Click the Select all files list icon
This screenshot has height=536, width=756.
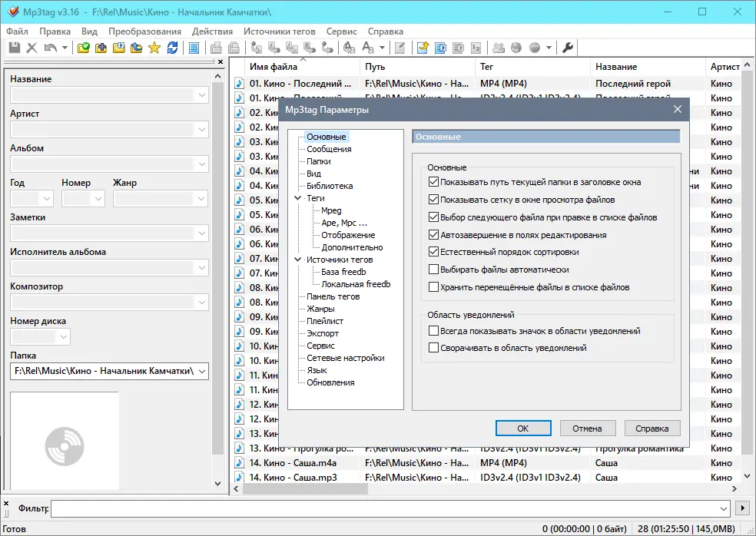tap(194, 48)
